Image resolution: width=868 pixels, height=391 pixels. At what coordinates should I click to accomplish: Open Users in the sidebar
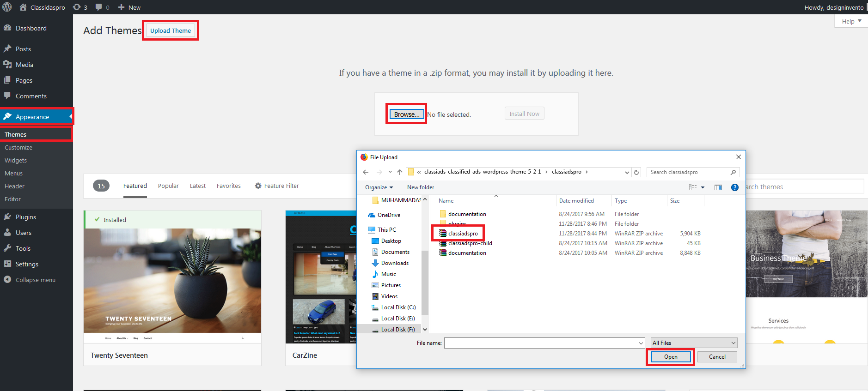(24, 233)
